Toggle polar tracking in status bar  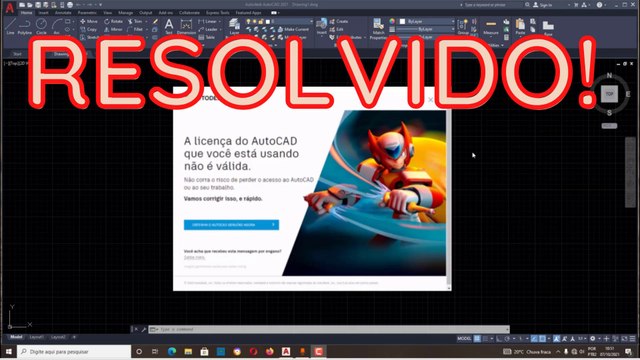tap(507, 339)
